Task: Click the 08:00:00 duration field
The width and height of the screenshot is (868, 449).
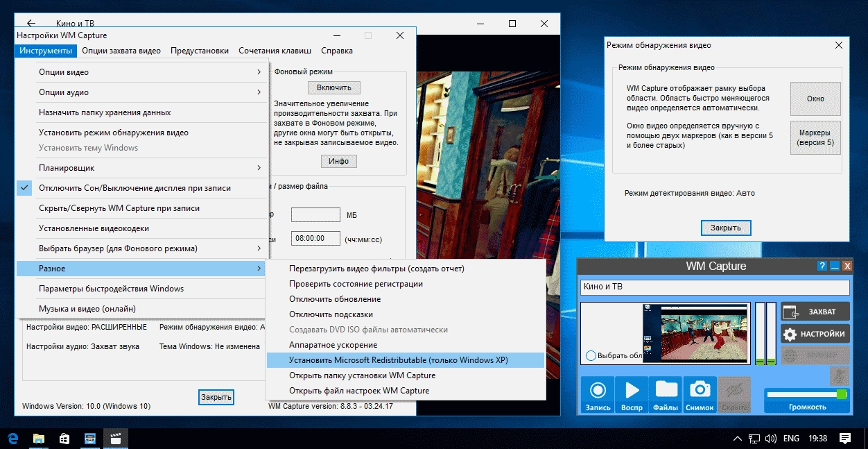Action: pos(315,238)
